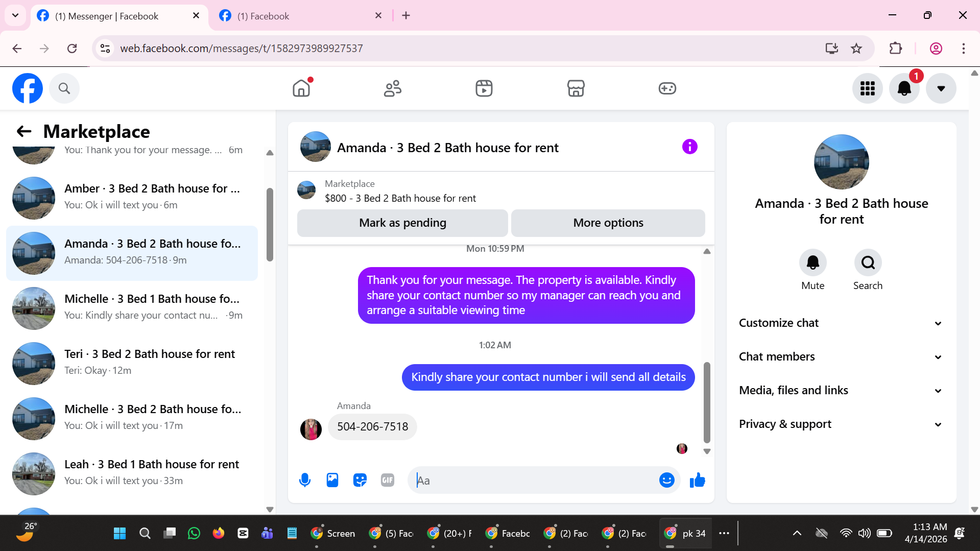
Task: Open the $800 listing link in chat header
Action: coord(400,198)
